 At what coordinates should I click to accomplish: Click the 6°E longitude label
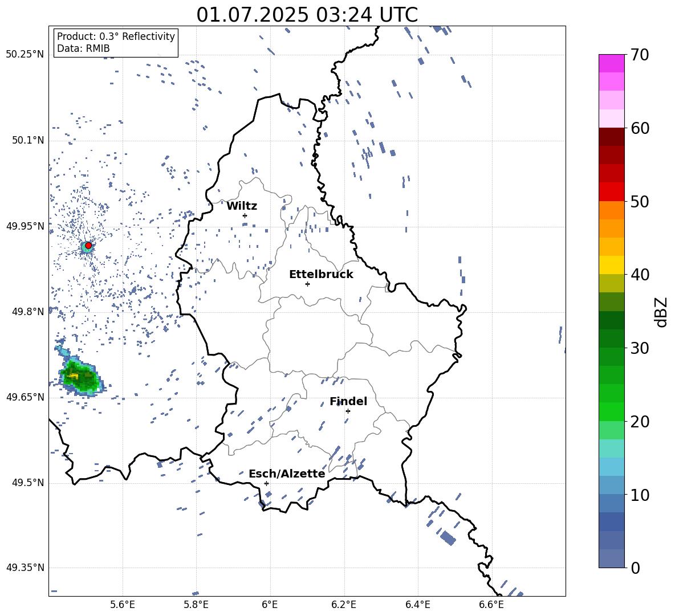click(x=270, y=605)
